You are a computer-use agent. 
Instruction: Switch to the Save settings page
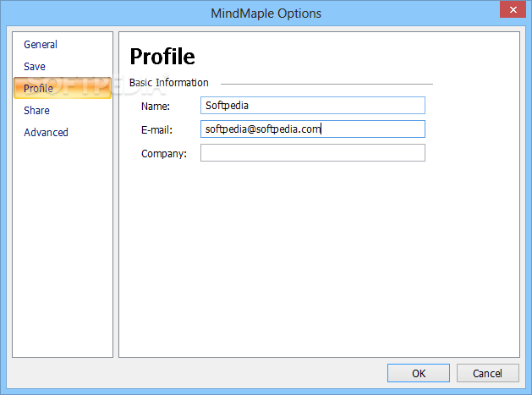(x=35, y=67)
